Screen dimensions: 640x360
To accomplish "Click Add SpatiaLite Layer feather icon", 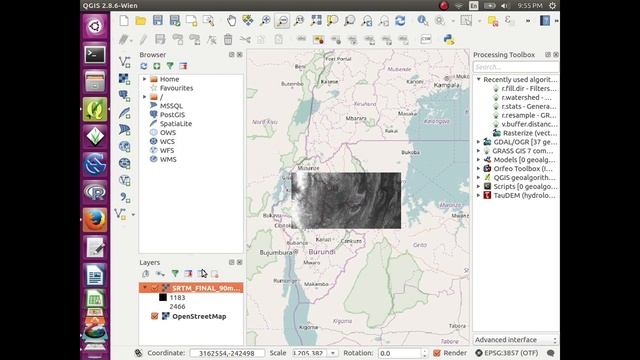I will [x=124, y=113].
